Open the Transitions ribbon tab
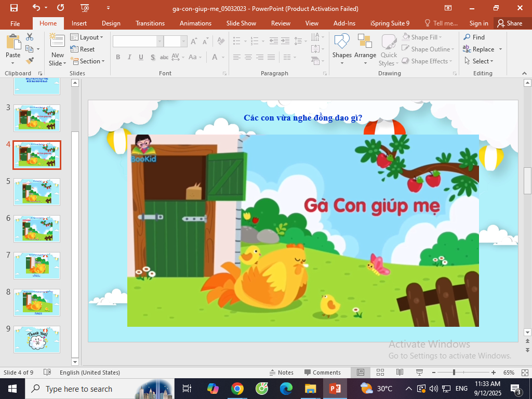532x399 pixels. click(150, 23)
